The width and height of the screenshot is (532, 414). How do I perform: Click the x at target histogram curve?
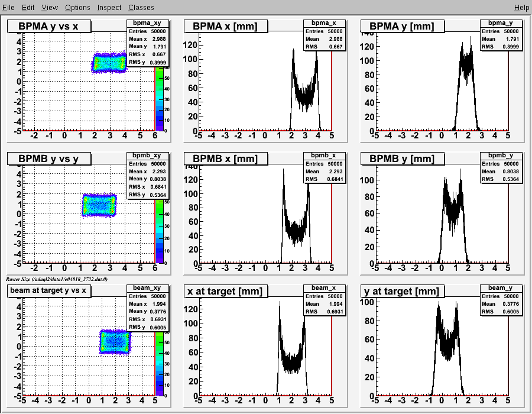coord(292,362)
